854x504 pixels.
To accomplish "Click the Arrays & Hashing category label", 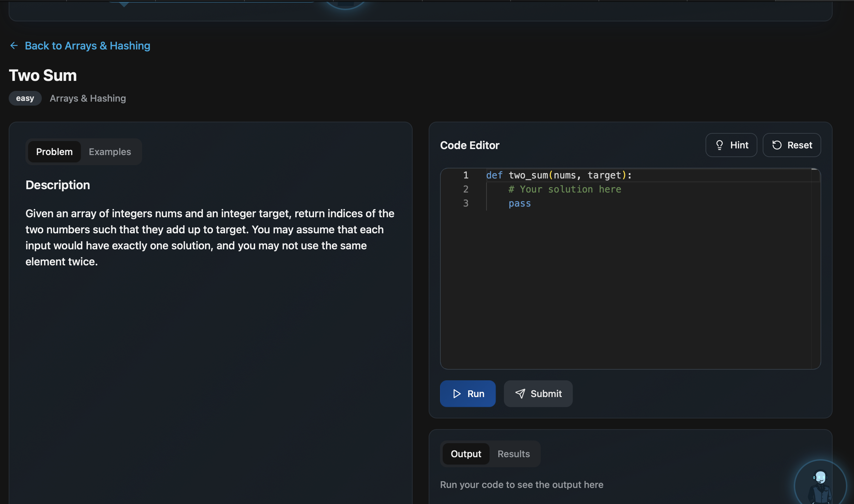I will coord(88,98).
